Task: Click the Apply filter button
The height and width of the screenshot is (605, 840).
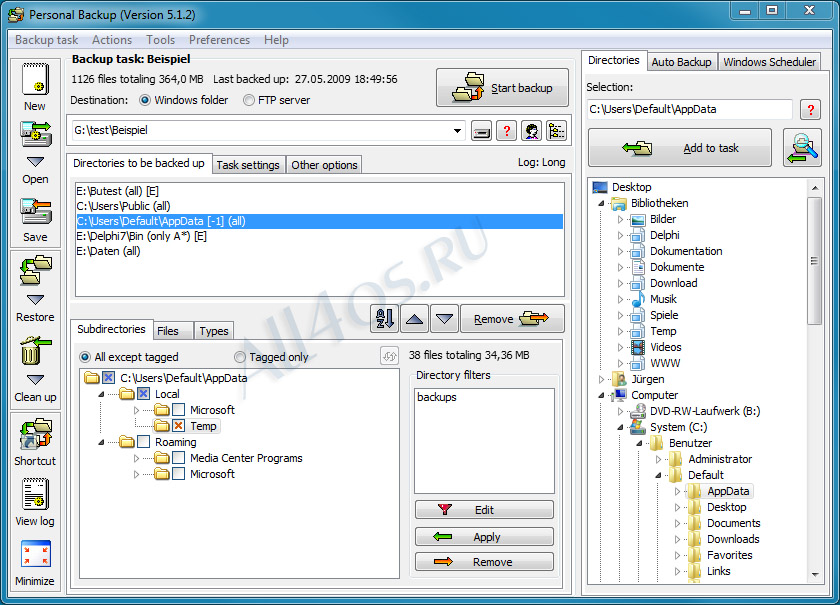Action: pyautogui.click(x=484, y=536)
